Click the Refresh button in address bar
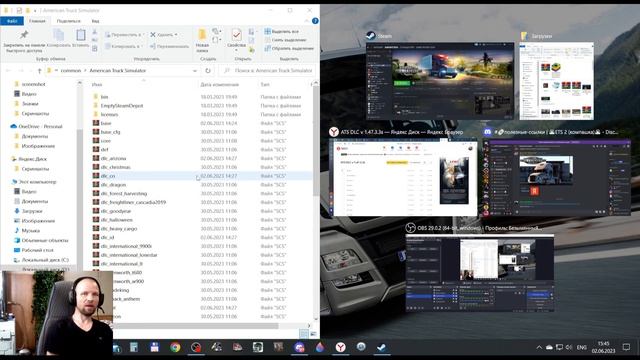Screen dimensions: 640x360 pyautogui.click(x=208, y=71)
